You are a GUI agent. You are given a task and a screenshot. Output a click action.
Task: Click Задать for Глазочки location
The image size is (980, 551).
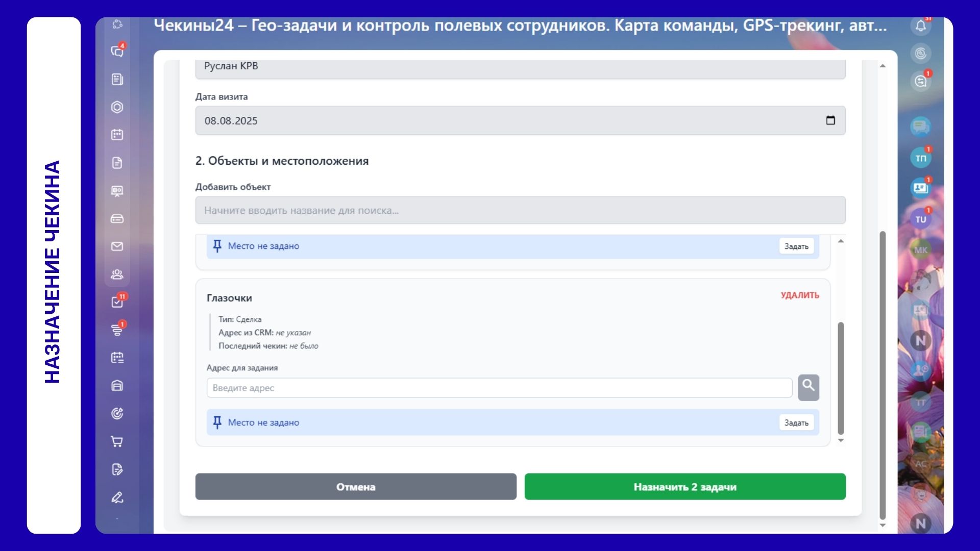[796, 422]
